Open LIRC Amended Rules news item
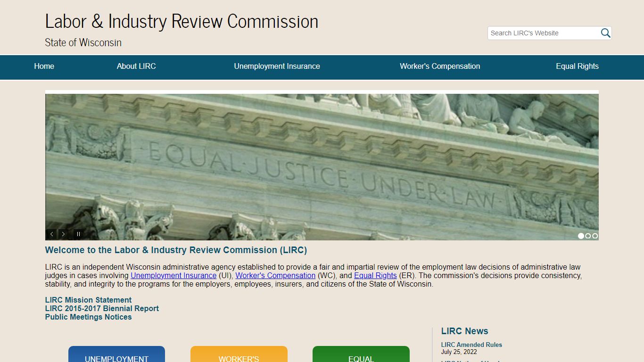The height and width of the screenshot is (362, 644). (x=471, y=345)
